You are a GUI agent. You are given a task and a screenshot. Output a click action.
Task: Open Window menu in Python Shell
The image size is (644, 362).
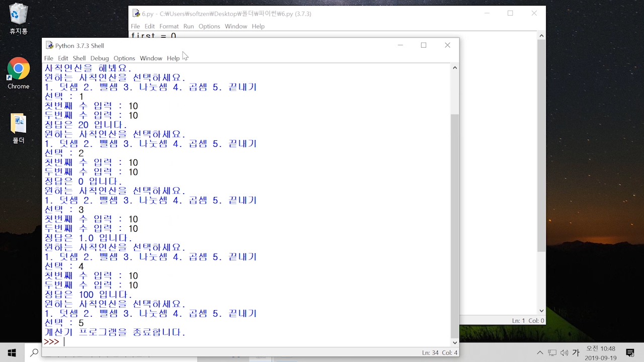(151, 58)
